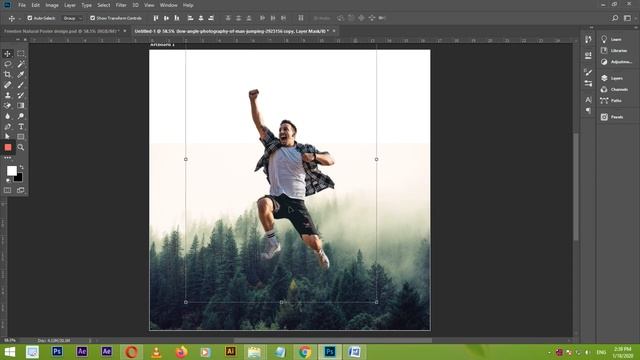Select the Eyedropper tool
This screenshot has height=360, width=640.
pyautogui.click(x=21, y=74)
